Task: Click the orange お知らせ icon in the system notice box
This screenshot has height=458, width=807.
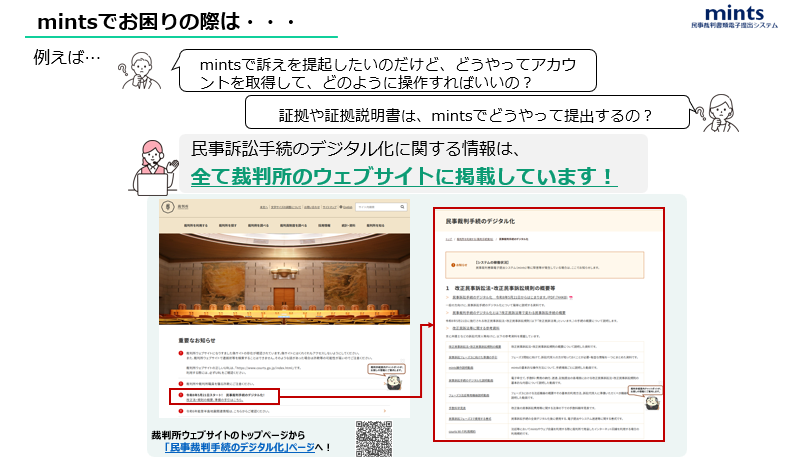Action: coord(453,265)
